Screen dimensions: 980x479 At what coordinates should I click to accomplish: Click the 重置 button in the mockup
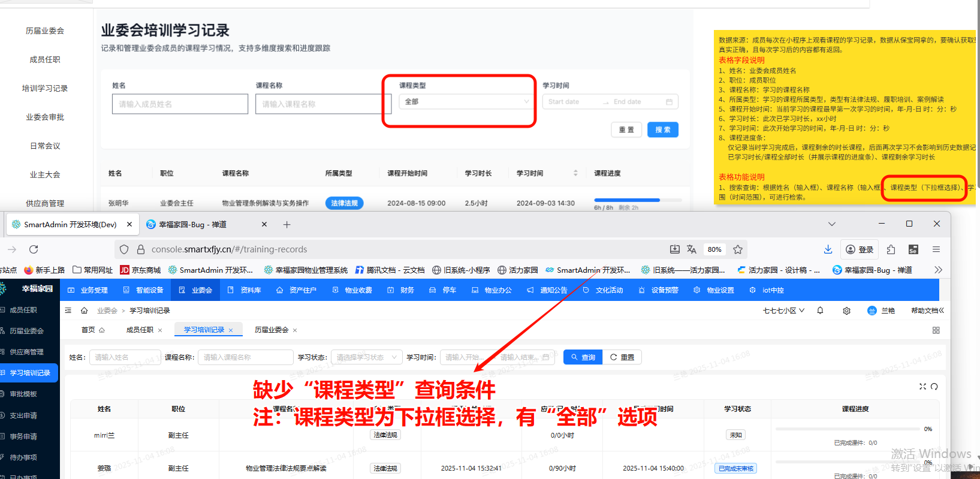tap(626, 130)
